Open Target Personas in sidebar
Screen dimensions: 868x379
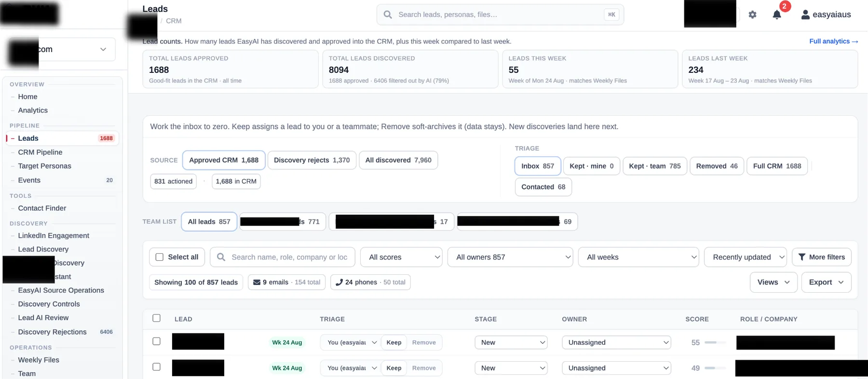tap(44, 166)
